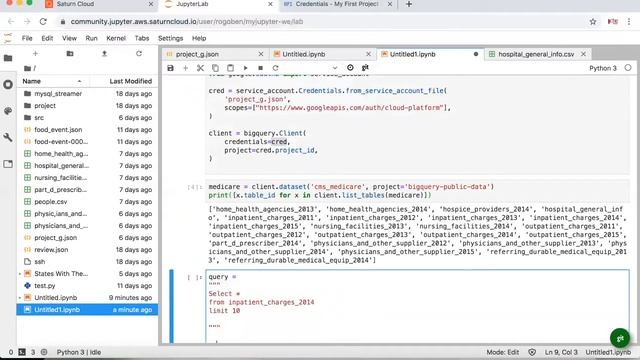Click the trusted notebook shield icon
Screen dimensions: 640x360
532,352
